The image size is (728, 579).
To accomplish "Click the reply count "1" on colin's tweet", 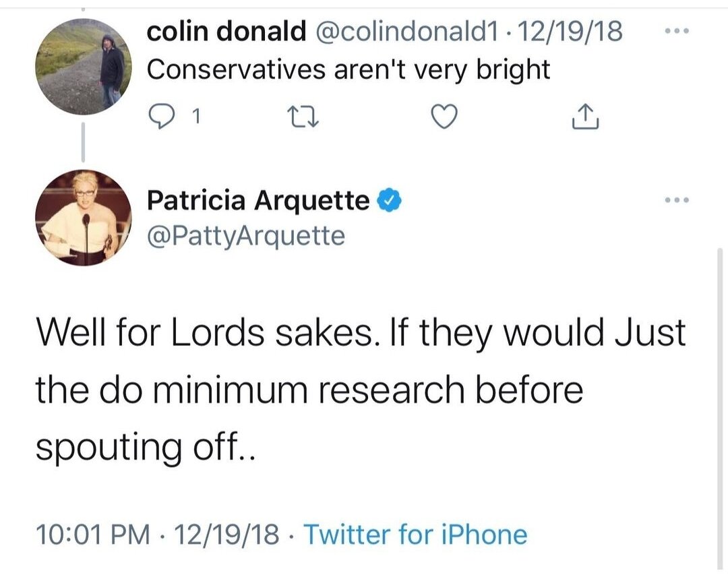I will click(195, 119).
